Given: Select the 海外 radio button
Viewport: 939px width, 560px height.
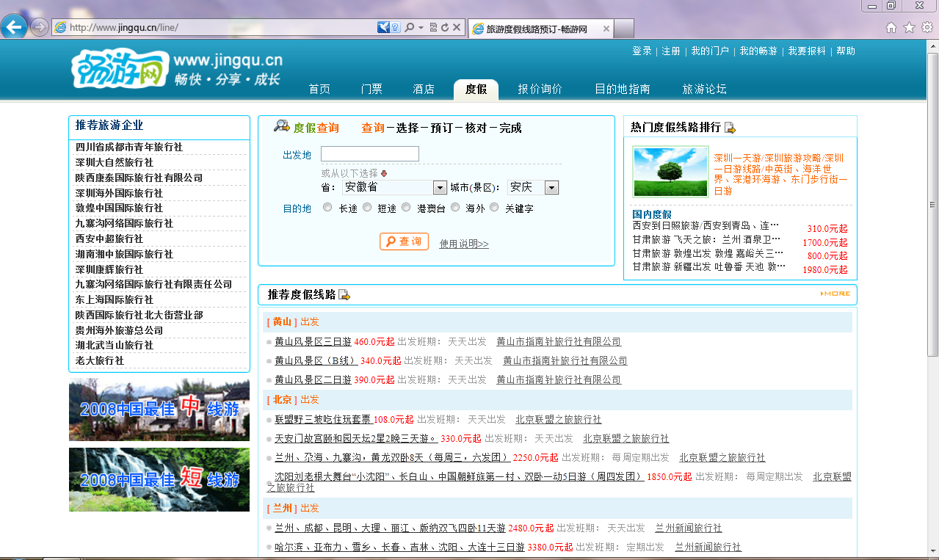Looking at the screenshot, I should coord(455,208).
